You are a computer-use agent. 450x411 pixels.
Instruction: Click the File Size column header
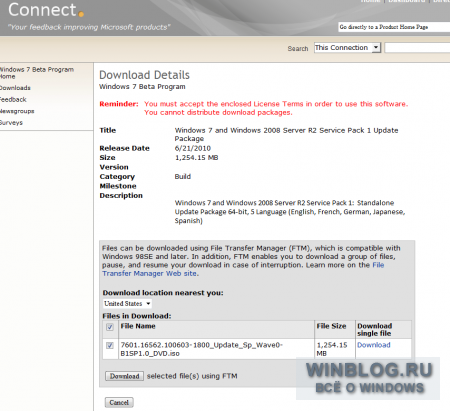point(331,326)
